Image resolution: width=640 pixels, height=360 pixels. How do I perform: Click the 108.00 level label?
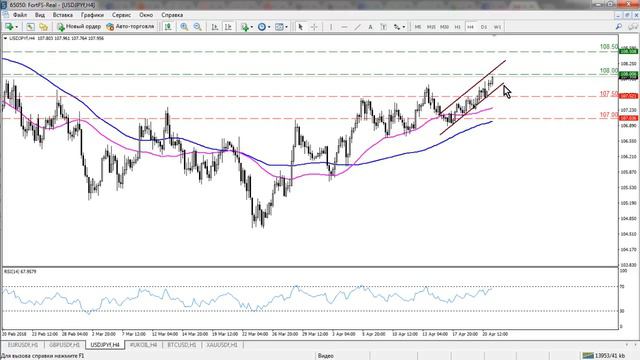[x=609, y=71]
